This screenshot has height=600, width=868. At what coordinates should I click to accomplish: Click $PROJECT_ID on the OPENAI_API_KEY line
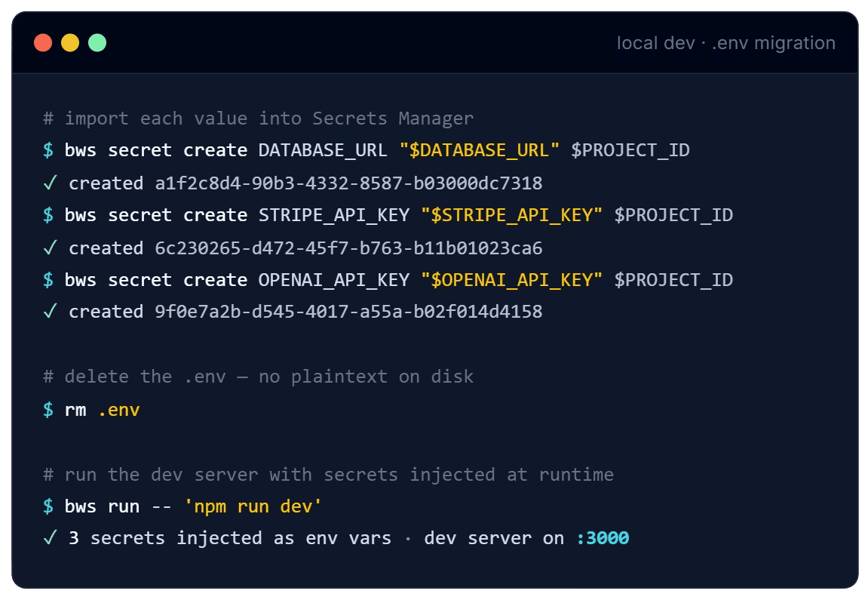[x=673, y=280]
